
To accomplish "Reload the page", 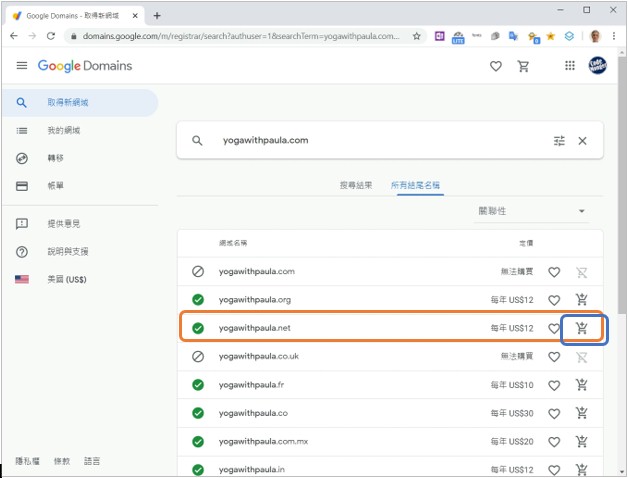I will [x=50, y=36].
